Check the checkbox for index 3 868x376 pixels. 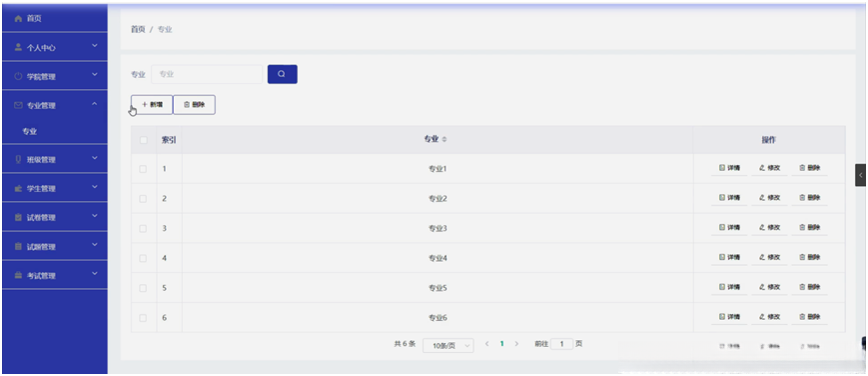[143, 228]
